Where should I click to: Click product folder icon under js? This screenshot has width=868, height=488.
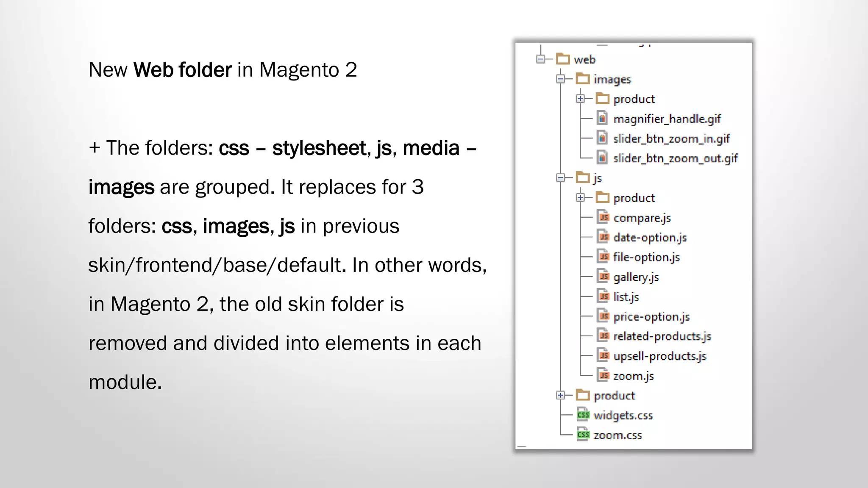point(603,197)
